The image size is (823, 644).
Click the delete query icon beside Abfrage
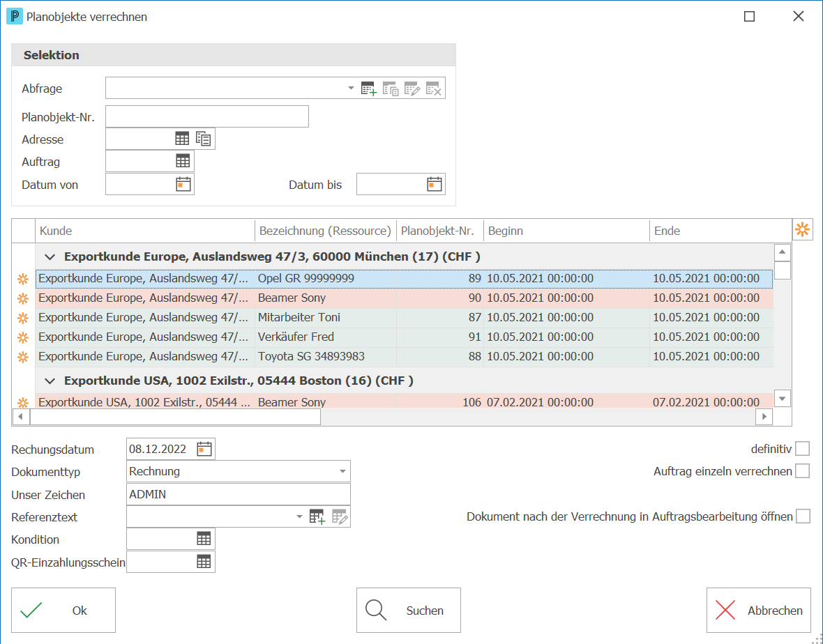[x=434, y=89]
